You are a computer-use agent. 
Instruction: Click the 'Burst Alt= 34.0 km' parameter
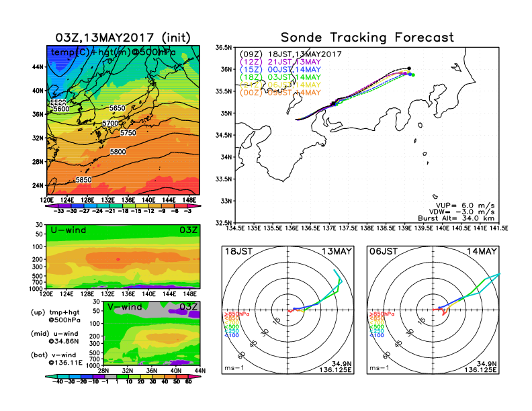coord(456,218)
